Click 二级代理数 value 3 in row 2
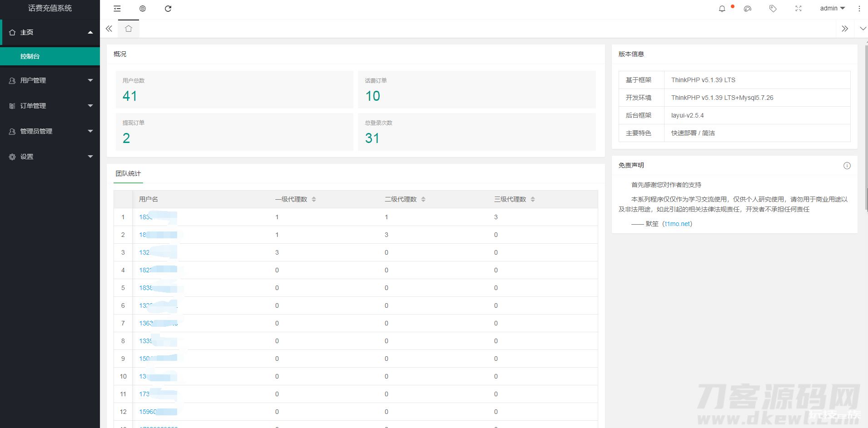 387,235
